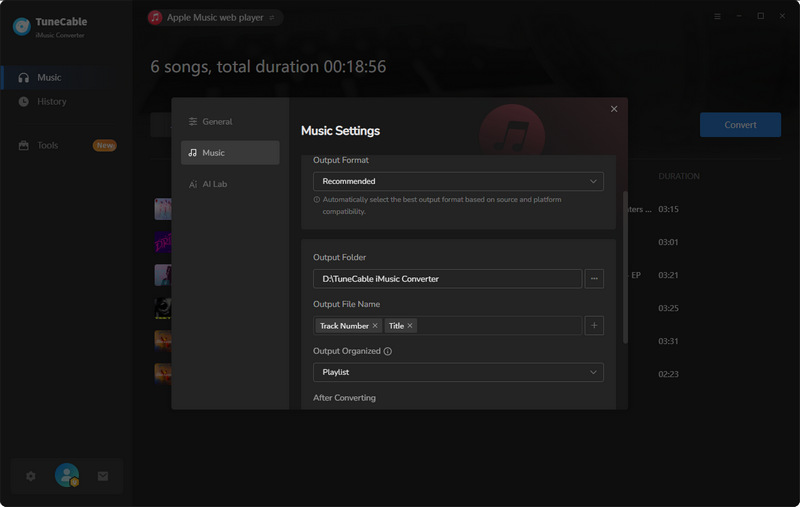Viewport: 800px width, 507px height.
Task: Close the Music Settings dialog
Action: coord(614,109)
